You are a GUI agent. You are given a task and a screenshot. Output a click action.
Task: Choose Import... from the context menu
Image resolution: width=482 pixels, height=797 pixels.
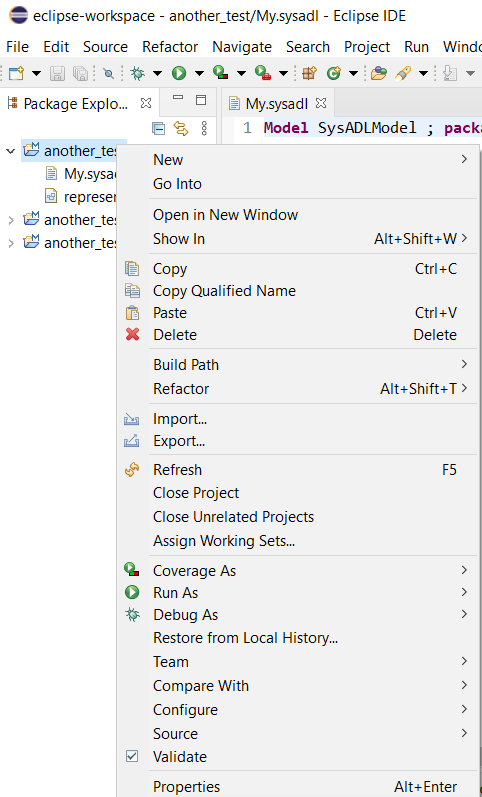coord(298,419)
